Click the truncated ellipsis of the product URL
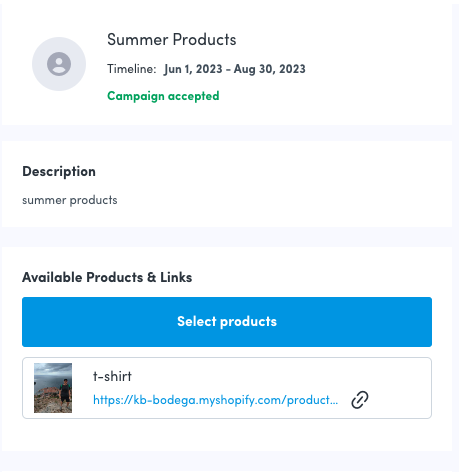Image resolution: width=459 pixels, height=472 pixels. coord(335,403)
